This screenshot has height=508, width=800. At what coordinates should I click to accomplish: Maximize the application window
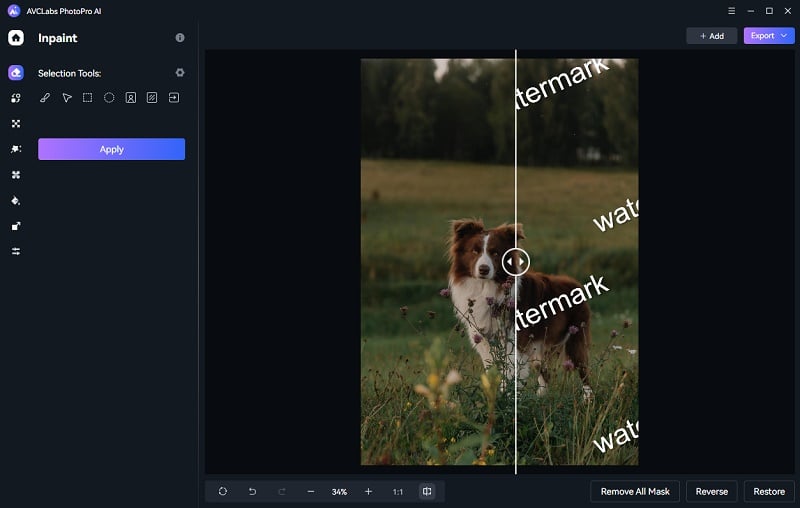pos(769,11)
